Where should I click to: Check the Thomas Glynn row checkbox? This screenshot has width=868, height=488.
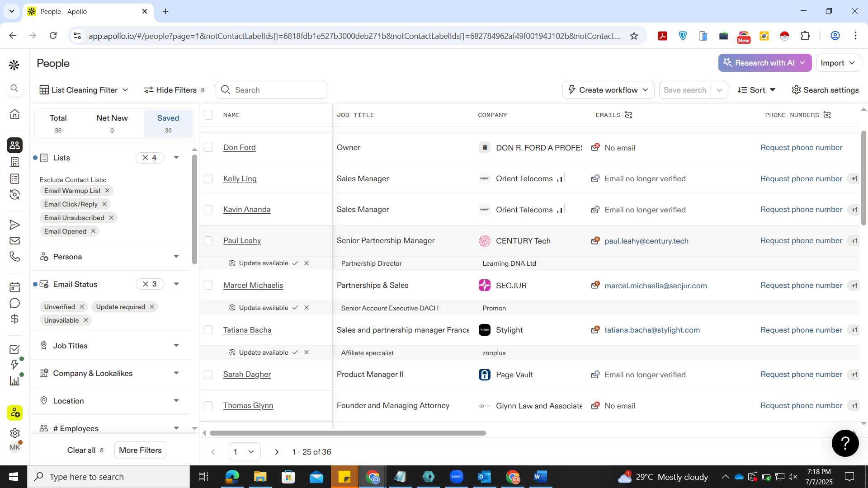208,406
